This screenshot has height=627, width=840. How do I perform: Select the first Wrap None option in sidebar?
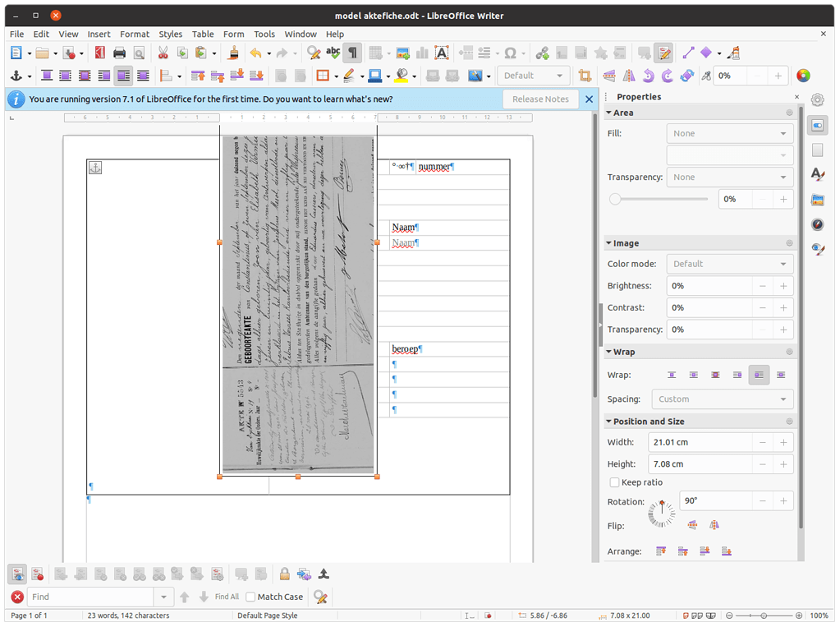pos(672,375)
